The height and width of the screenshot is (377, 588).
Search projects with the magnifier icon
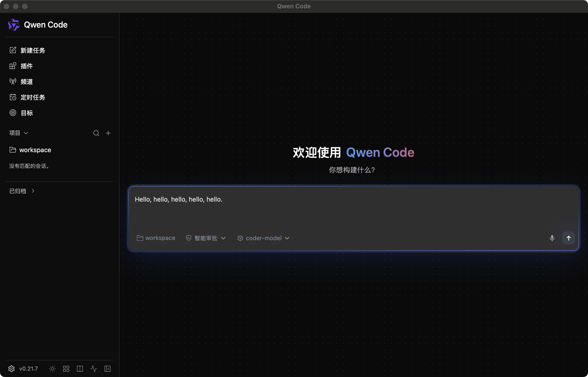coord(96,133)
